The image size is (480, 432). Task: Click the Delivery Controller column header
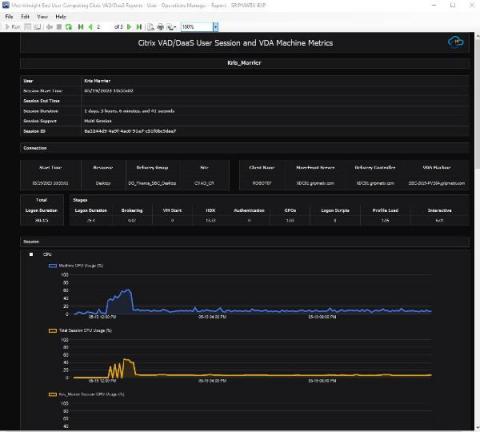point(375,168)
